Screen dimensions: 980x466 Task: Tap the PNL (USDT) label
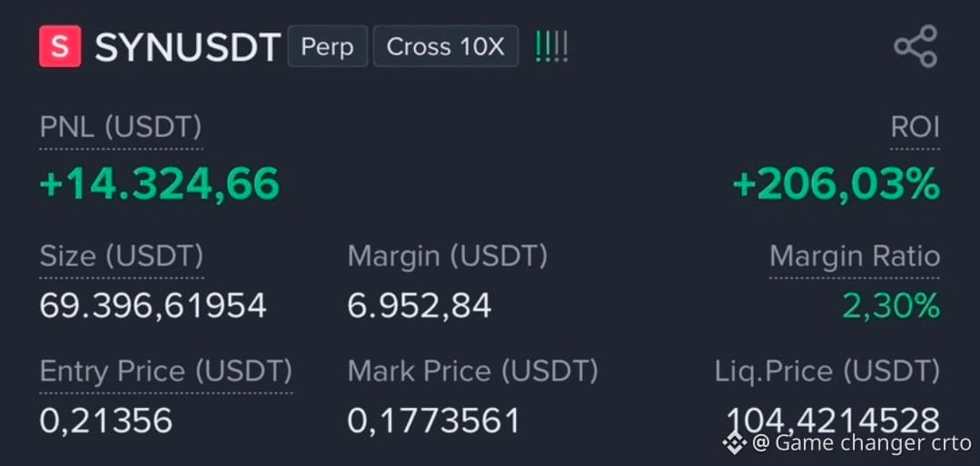coord(121,127)
